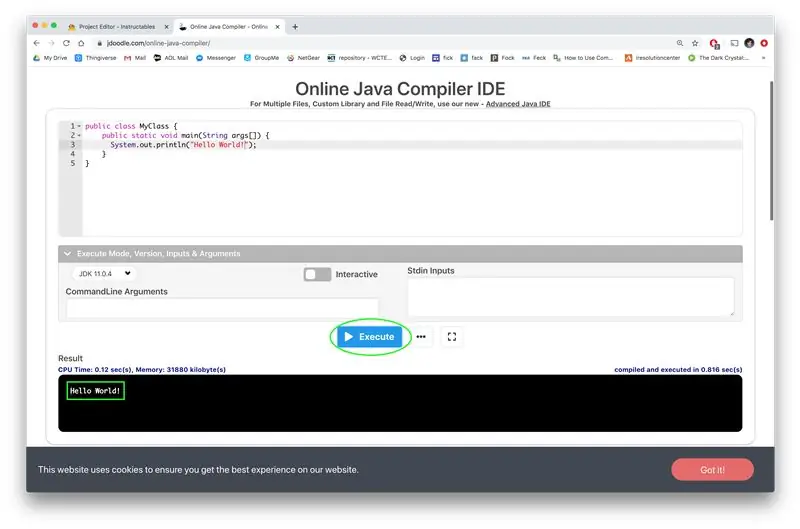Open the user profile avatar icon
This screenshot has height=529, width=800.
click(x=749, y=43)
